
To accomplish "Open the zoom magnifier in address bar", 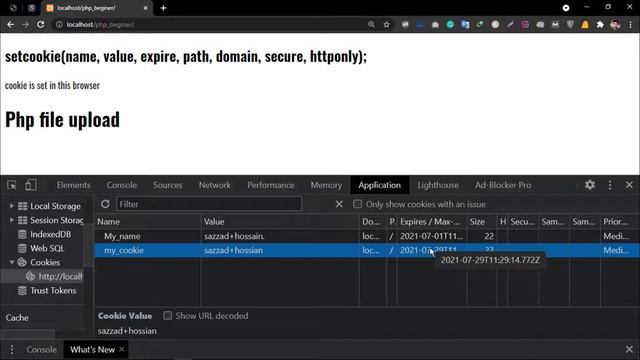I will click(371, 24).
